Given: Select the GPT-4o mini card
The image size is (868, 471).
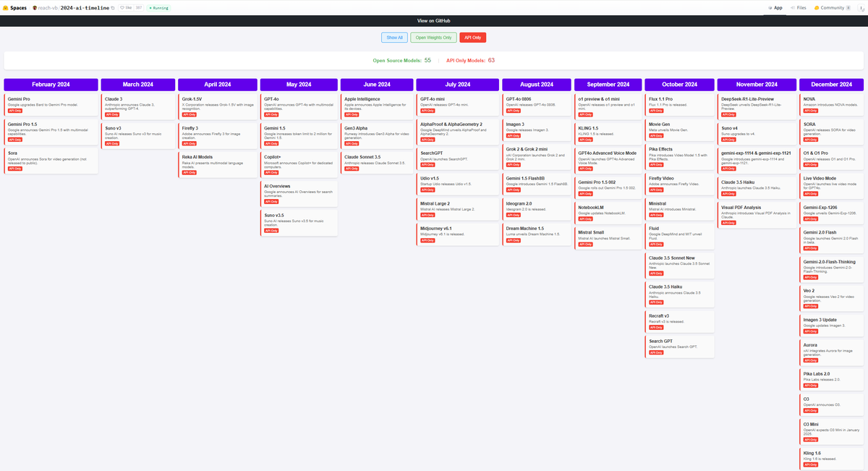Looking at the screenshot, I should pyautogui.click(x=457, y=105).
